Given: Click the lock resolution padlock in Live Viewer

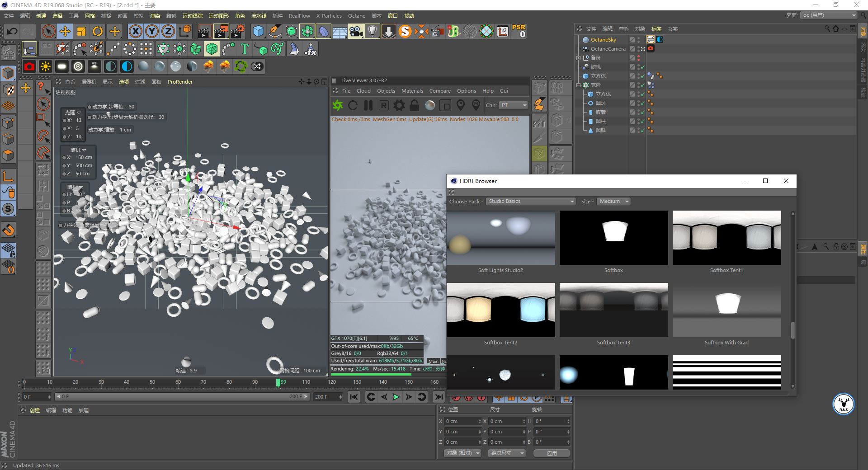Looking at the screenshot, I should point(415,105).
